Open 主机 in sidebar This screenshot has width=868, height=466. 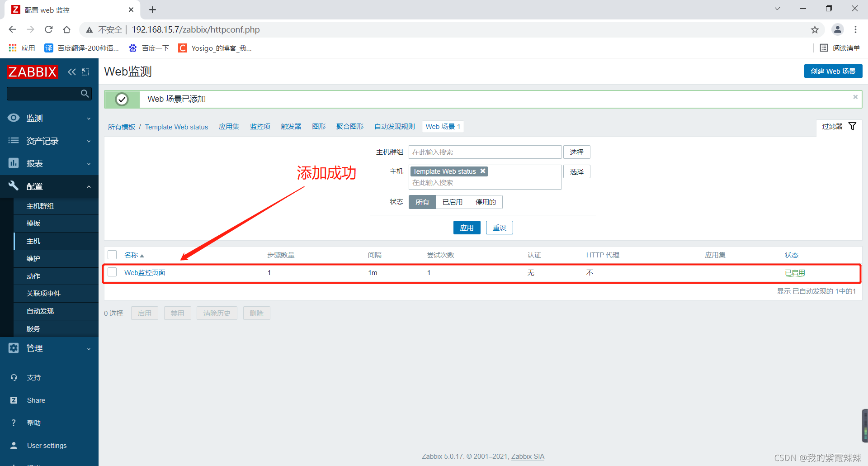click(x=56, y=241)
